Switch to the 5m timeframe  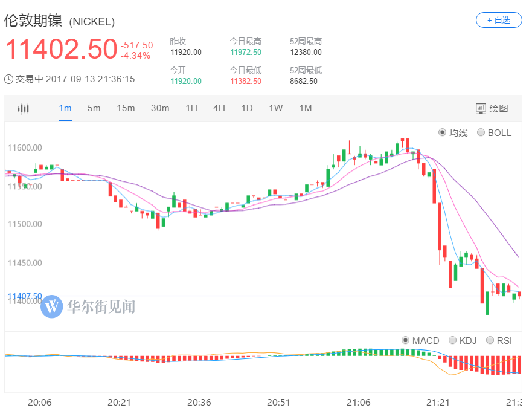point(94,108)
